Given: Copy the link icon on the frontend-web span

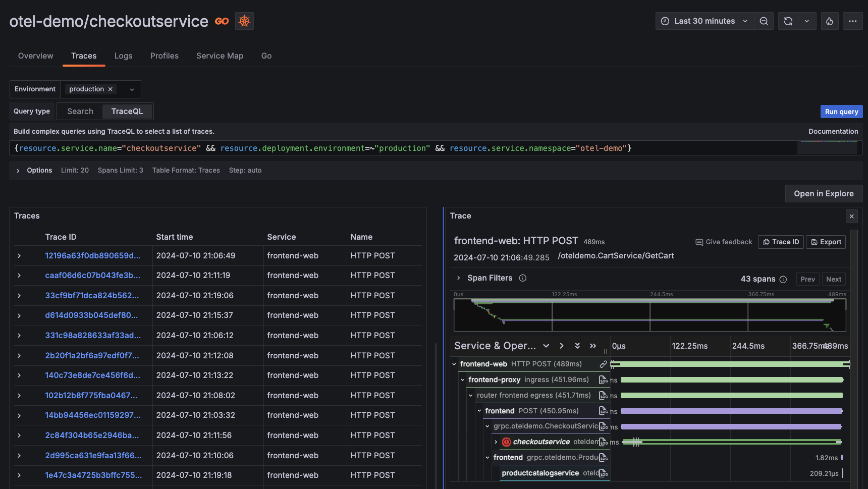Looking at the screenshot, I should coord(604,363).
